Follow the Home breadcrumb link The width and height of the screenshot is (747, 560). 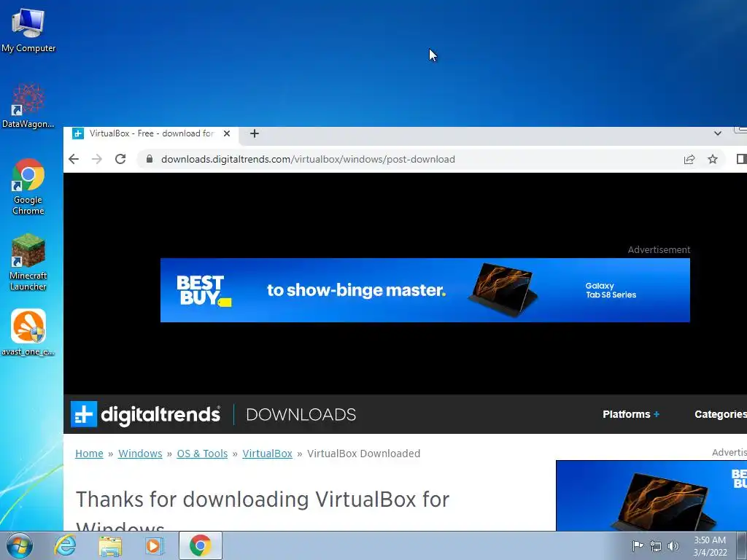[x=89, y=454]
